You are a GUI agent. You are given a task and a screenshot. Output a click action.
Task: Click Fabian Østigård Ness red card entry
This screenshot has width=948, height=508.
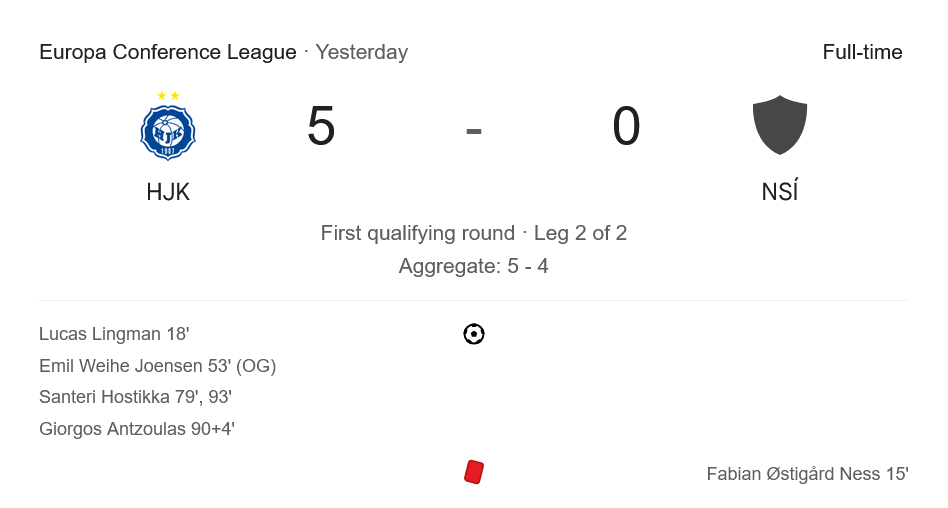point(807,474)
